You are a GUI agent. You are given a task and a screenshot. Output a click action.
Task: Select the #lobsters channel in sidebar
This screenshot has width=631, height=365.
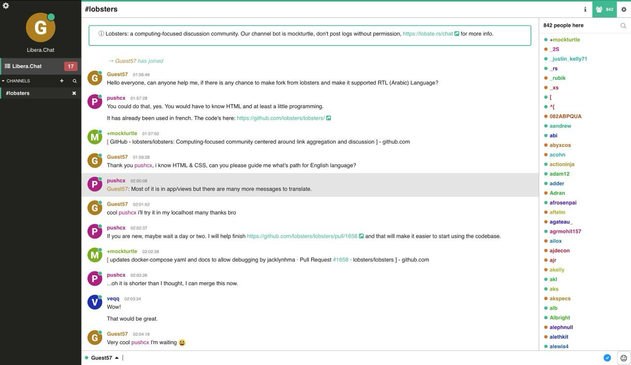tap(18, 93)
